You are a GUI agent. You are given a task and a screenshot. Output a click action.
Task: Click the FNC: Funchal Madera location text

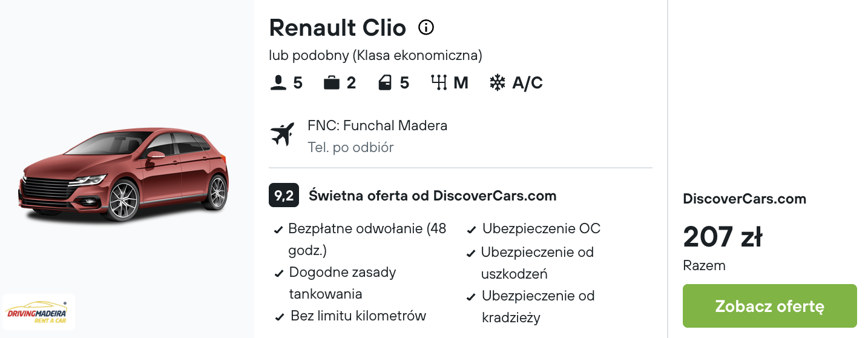click(x=377, y=126)
